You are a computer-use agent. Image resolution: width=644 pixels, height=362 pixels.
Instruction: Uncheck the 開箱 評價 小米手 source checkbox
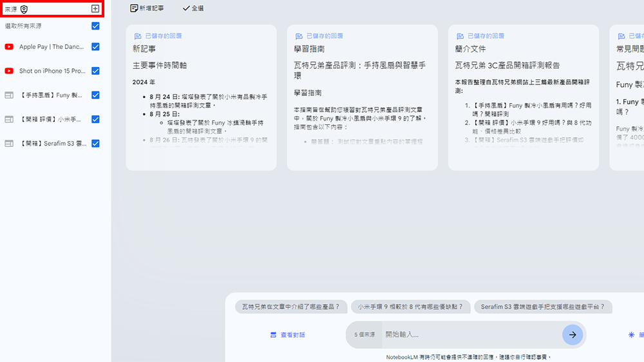pos(95,119)
